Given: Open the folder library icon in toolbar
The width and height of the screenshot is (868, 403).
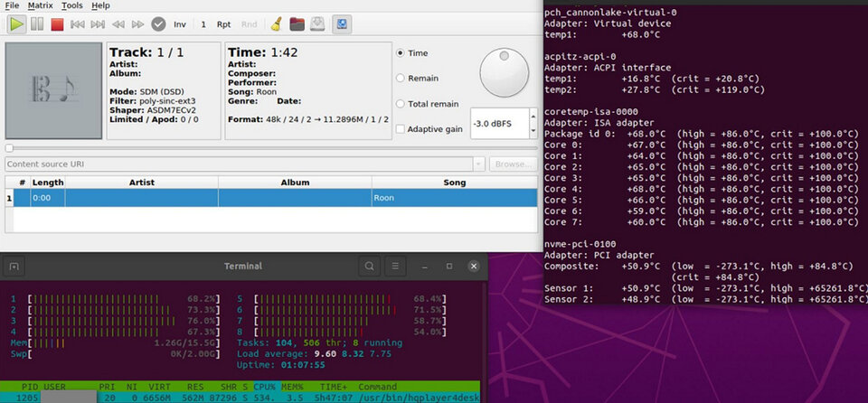Looking at the screenshot, I should [297, 24].
